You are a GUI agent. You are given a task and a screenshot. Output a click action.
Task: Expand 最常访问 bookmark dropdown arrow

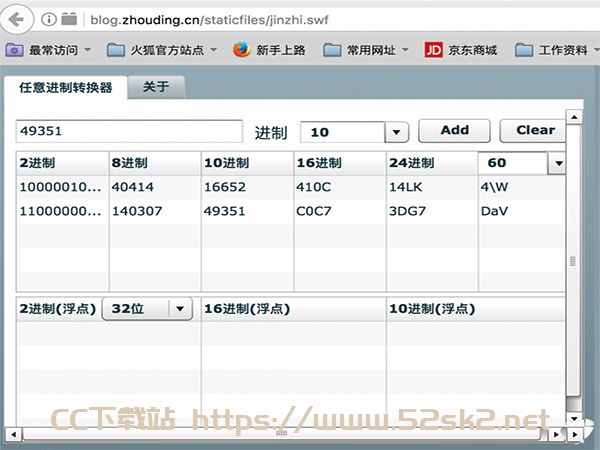[88, 50]
